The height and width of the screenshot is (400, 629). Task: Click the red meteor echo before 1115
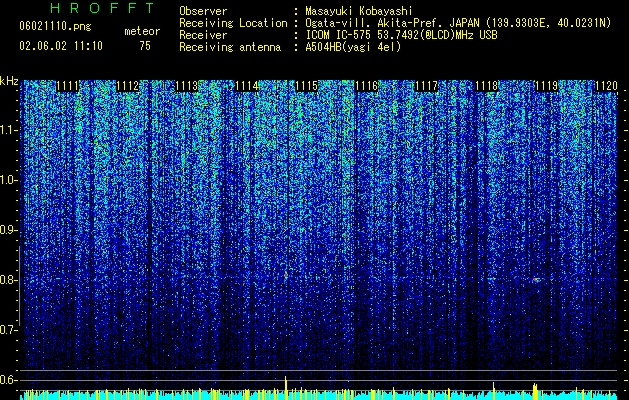pyautogui.click(x=286, y=275)
